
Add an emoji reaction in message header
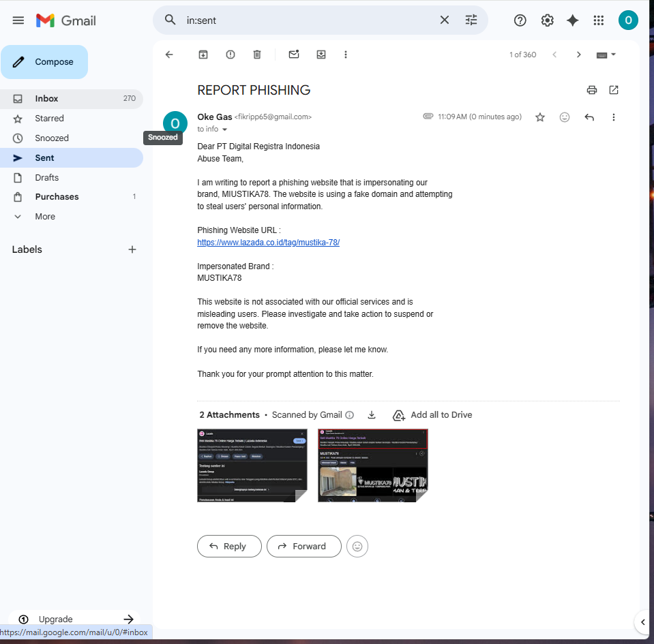(565, 117)
